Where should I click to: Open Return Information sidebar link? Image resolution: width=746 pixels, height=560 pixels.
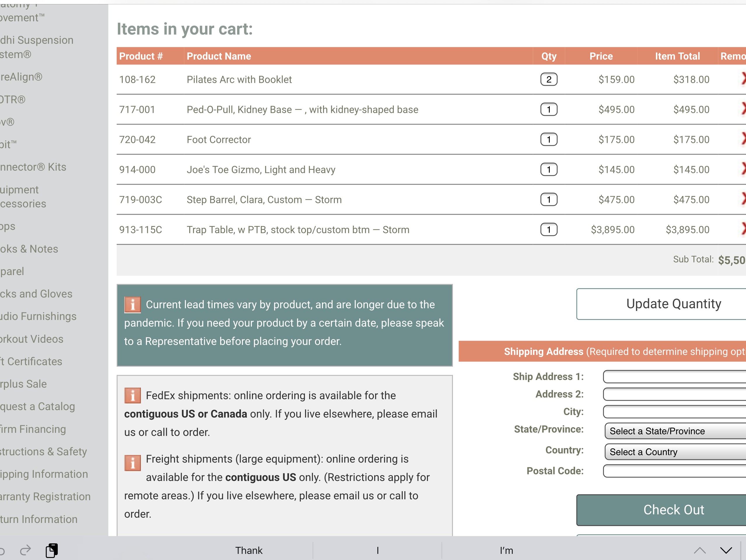[x=39, y=519]
